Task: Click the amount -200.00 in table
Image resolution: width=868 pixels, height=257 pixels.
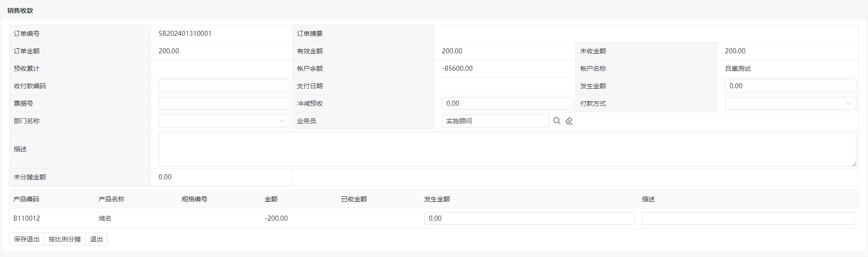Action: [276, 218]
